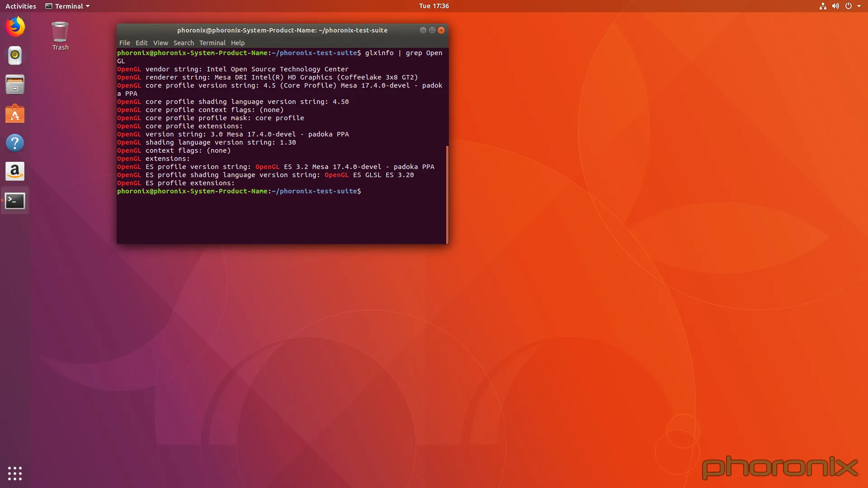
Task: Expand the system menu chevron
Action: tap(859, 6)
